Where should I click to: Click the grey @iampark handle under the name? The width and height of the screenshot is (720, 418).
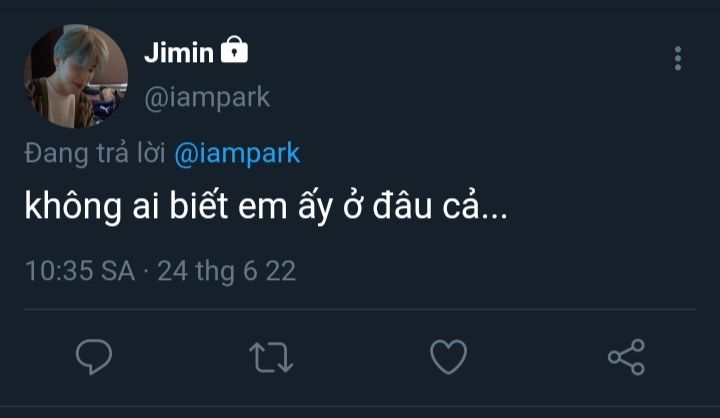[x=207, y=97]
